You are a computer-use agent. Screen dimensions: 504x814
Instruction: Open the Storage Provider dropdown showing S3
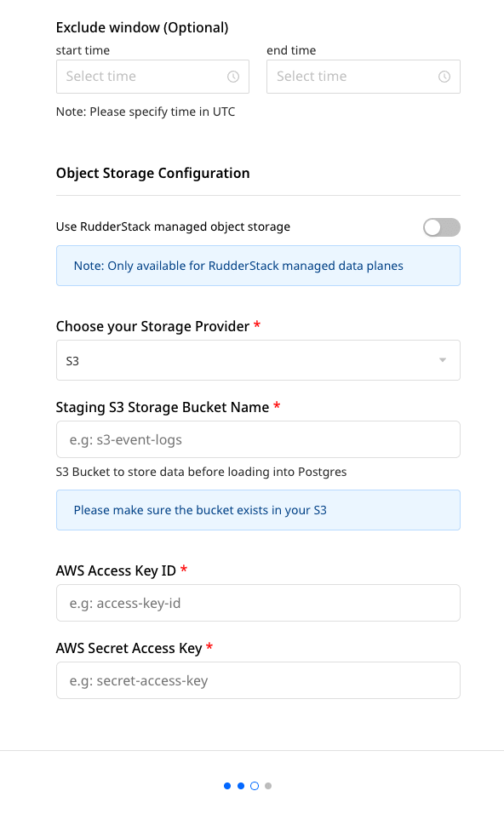[x=258, y=360]
